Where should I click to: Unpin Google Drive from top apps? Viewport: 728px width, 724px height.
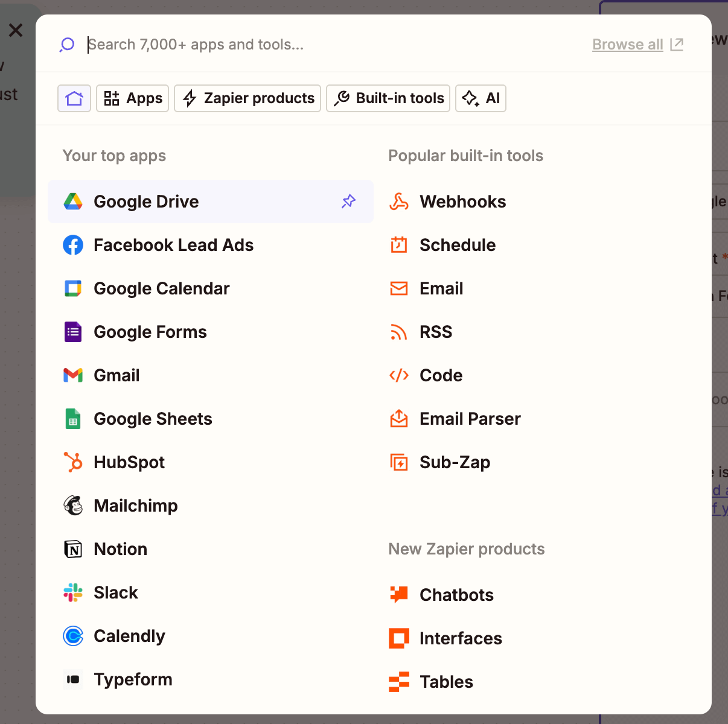pos(348,202)
